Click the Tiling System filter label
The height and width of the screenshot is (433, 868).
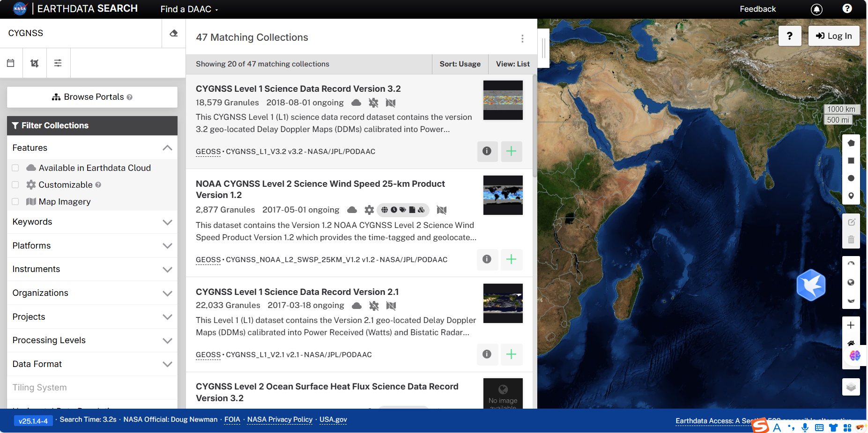[39, 388]
